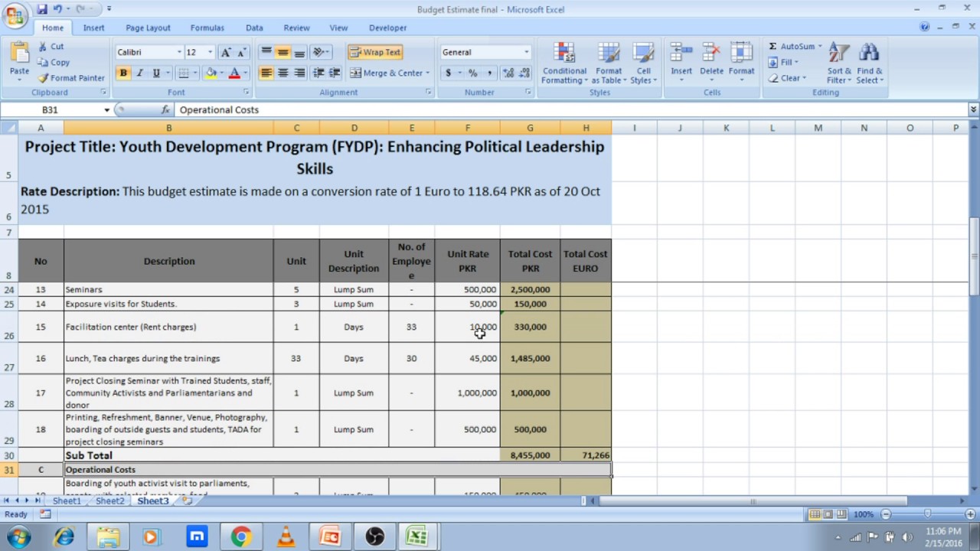The image size is (980, 551).
Task: Open PowerPoint from the taskbar
Action: 330,536
